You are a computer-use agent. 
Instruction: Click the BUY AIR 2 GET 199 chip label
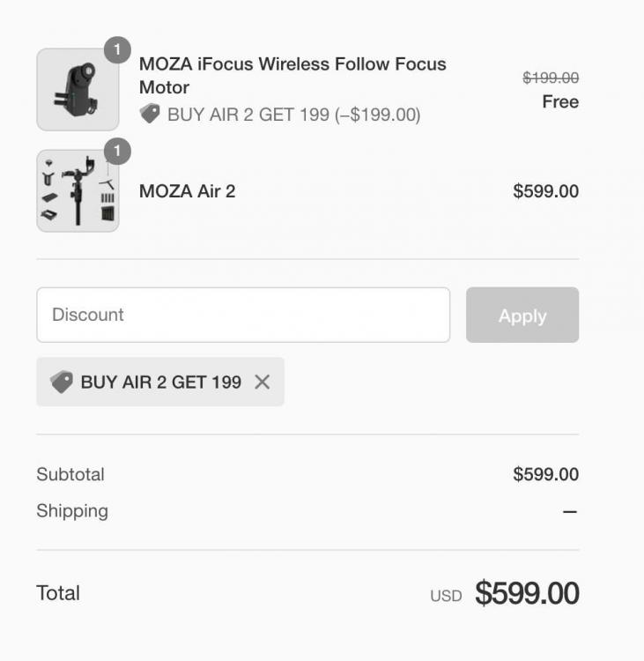coord(160,382)
